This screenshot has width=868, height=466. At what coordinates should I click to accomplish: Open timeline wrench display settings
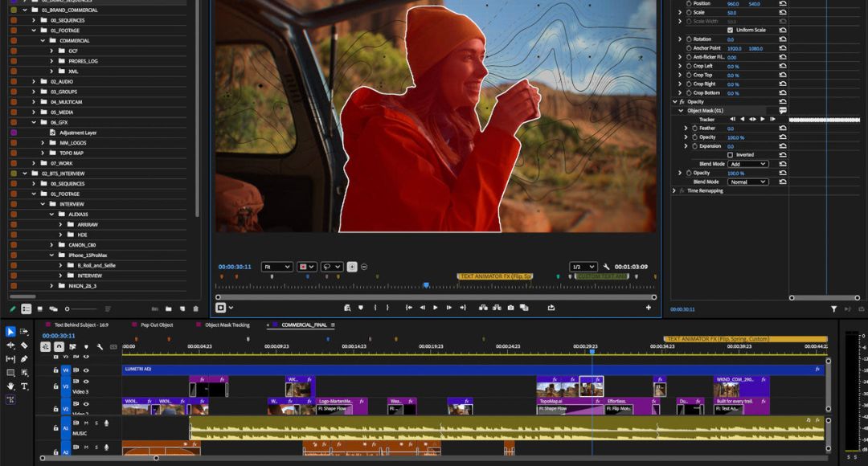pos(99,347)
